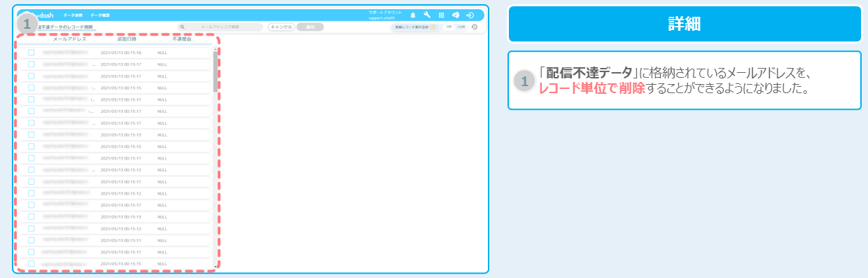
Task: Click the yellow help icon beside the record count
Action: (x=433, y=27)
